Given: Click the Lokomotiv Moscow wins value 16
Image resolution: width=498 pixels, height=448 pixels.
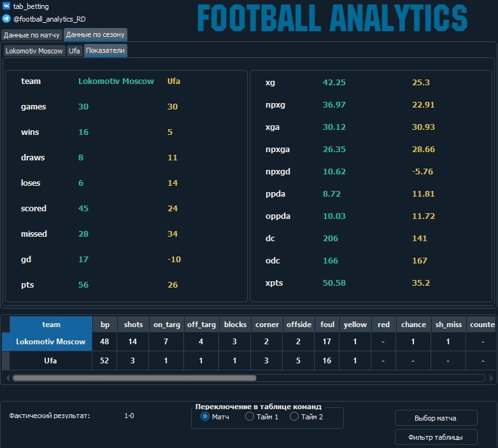Looking at the screenshot, I should pyautogui.click(x=83, y=132).
